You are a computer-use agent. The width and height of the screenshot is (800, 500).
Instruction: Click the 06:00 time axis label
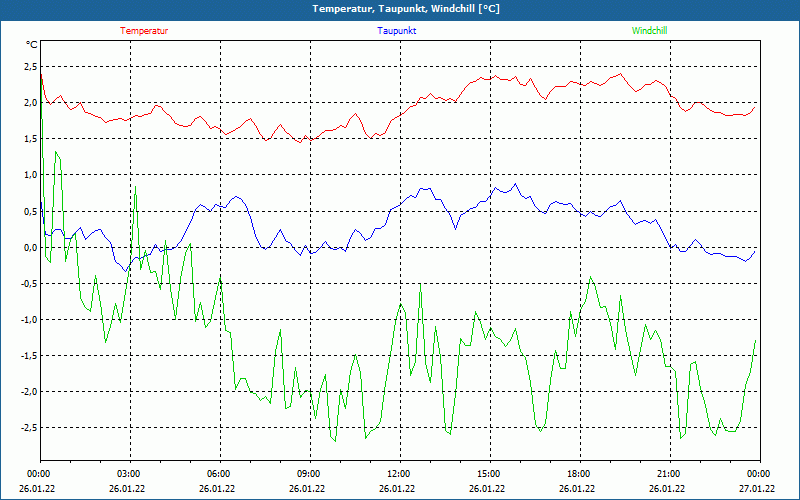[219, 474]
